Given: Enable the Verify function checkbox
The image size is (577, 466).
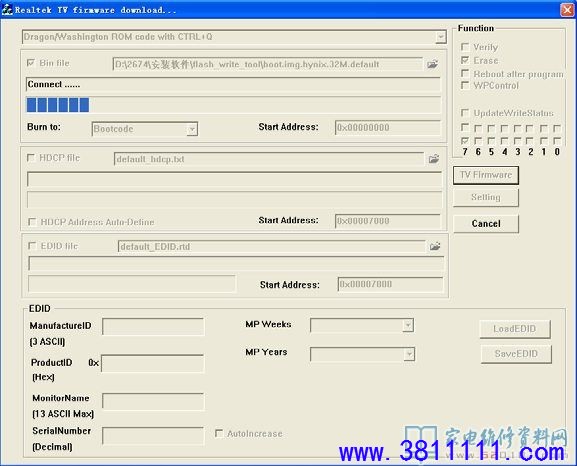Looking at the screenshot, I should click(465, 47).
